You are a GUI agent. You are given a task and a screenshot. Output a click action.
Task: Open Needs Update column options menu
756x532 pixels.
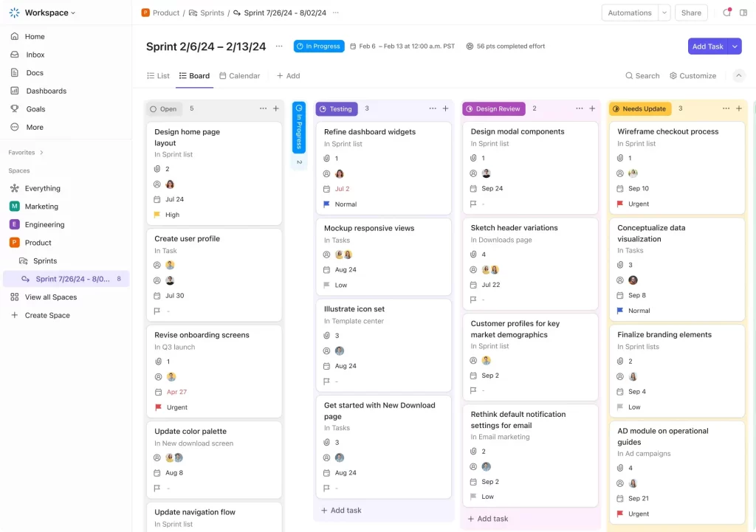pyautogui.click(x=726, y=108)
